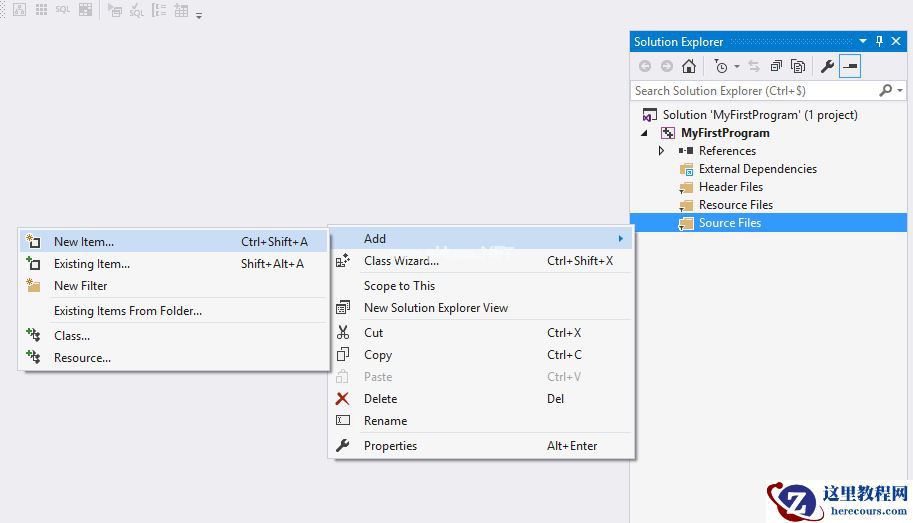Open the top toolbar overflow options arrow

[x=199, y=15]
